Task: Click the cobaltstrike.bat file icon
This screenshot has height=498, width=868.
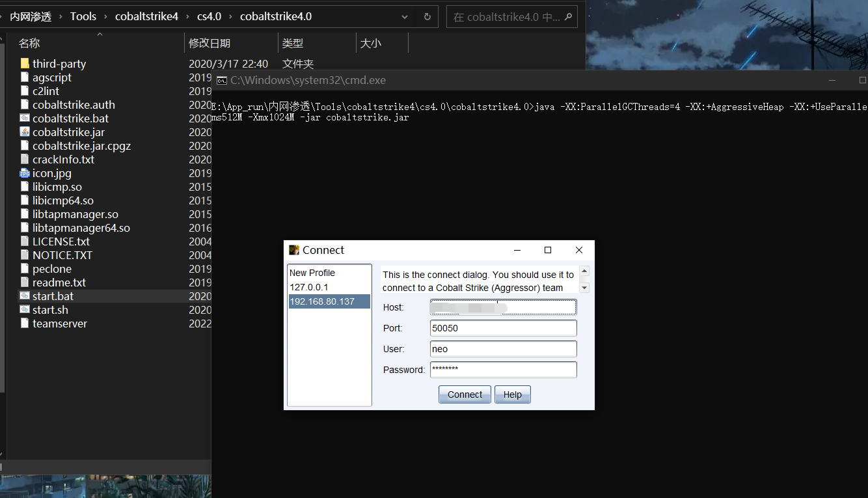Action: (25, 118)
